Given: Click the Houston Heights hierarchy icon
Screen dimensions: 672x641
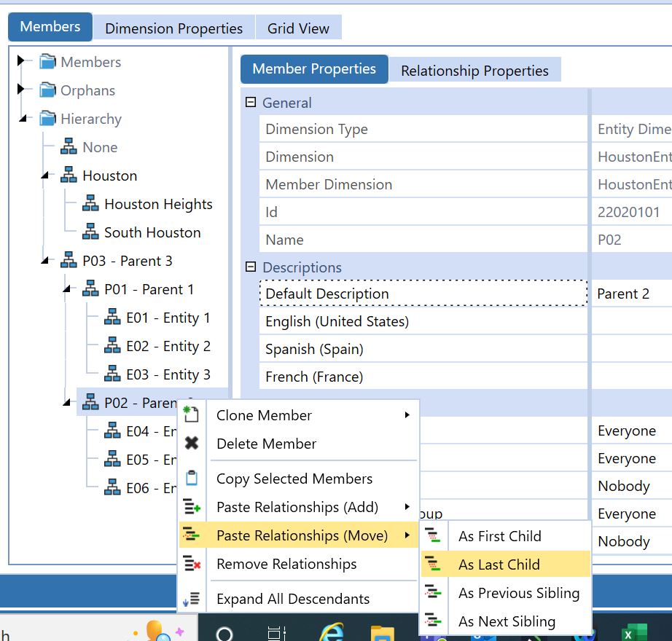Looking at the screenshot, I should (x=90, y=204).
